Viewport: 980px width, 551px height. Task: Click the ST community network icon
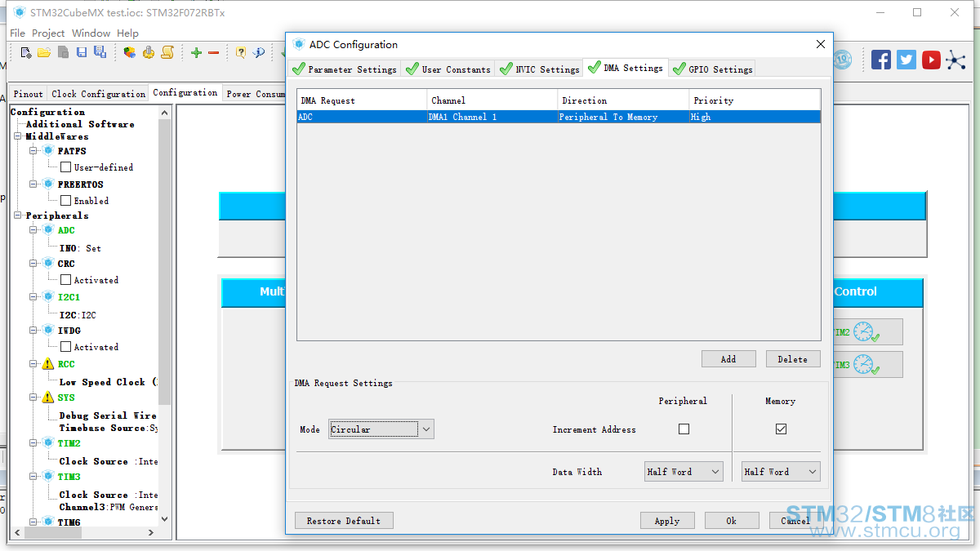point(955,60)
